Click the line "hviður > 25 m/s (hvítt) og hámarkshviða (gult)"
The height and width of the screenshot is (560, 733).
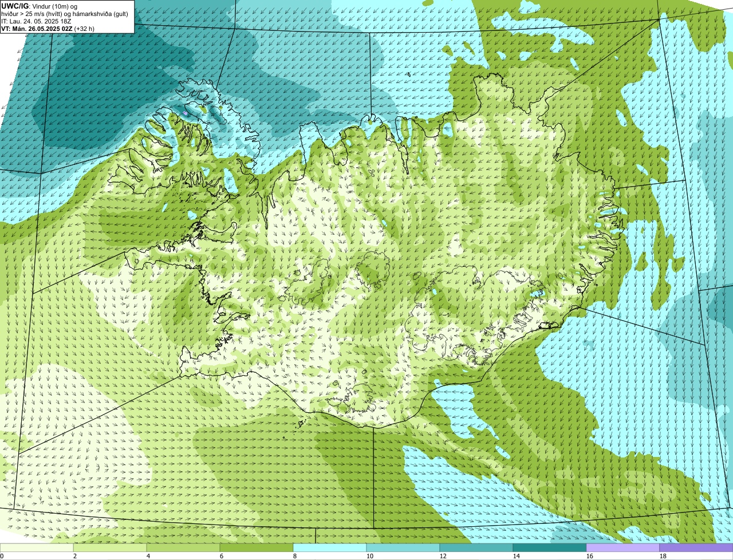coord(65,13)
